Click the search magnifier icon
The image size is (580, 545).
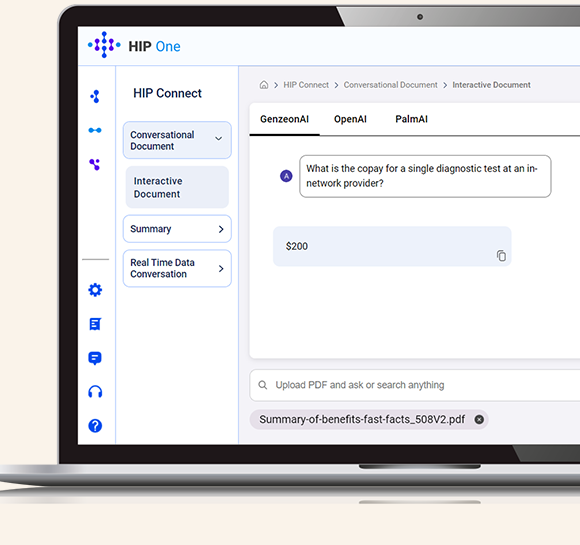tap(263, 385)
